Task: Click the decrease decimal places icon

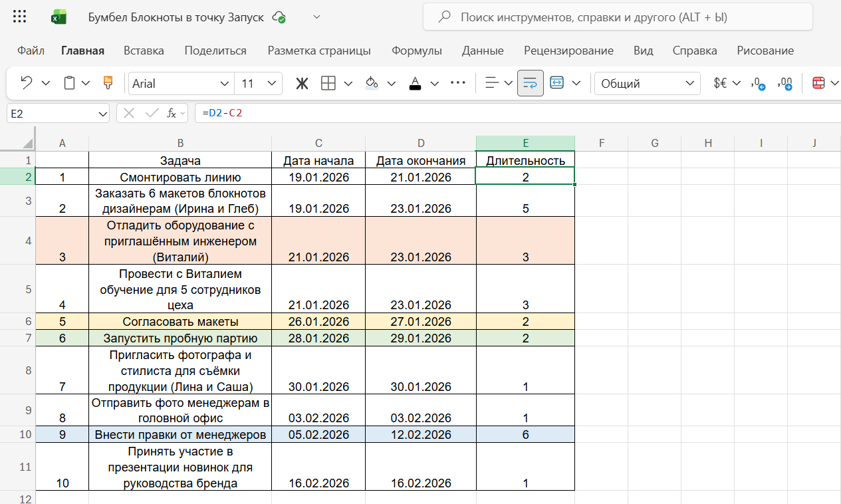Action: [757, 83]
